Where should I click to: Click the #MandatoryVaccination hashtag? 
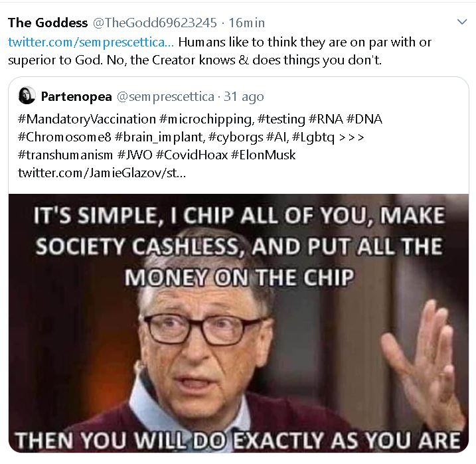click(87, 119)
